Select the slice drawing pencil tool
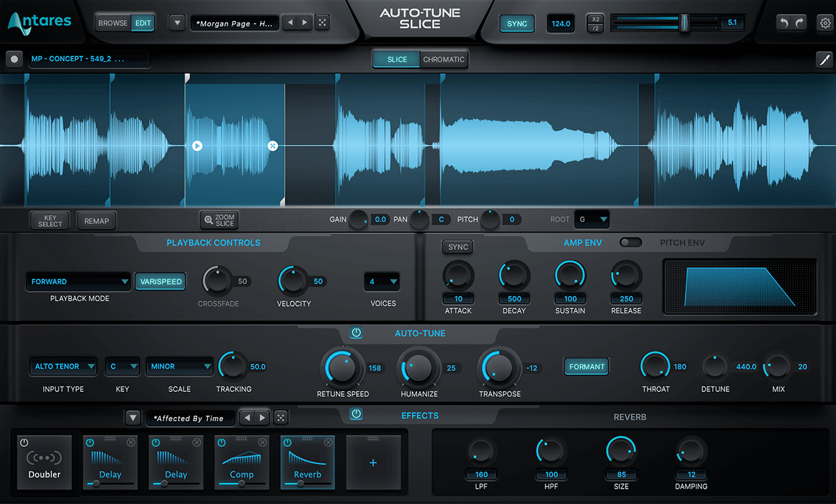This screenshot has height=504, width=836. pos(824,60)
